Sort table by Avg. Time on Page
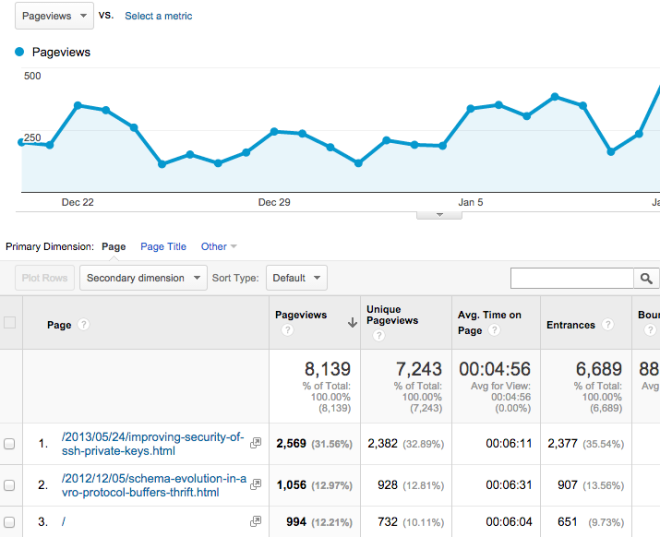Screen dimensions: 660x537 click(490, 322)
